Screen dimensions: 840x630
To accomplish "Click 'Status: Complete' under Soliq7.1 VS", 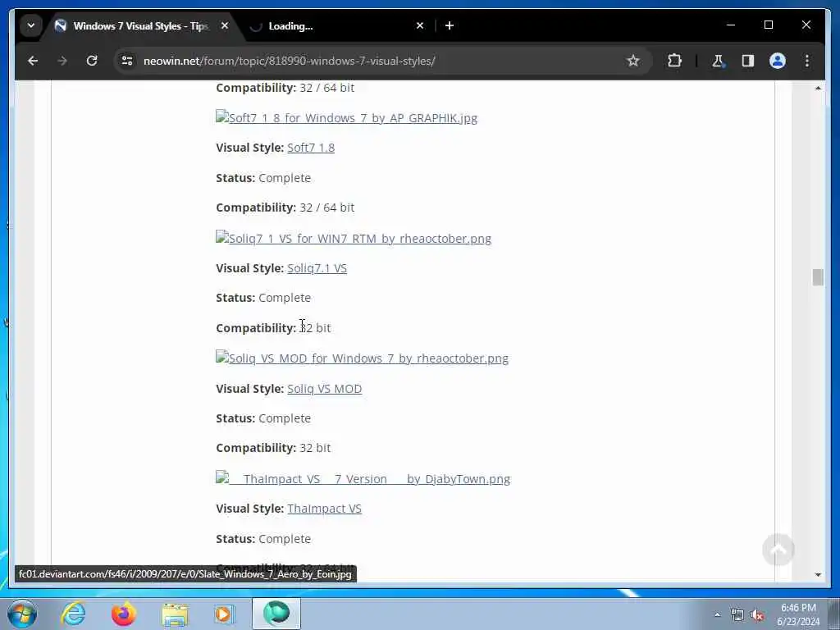I will click(263, 297).
